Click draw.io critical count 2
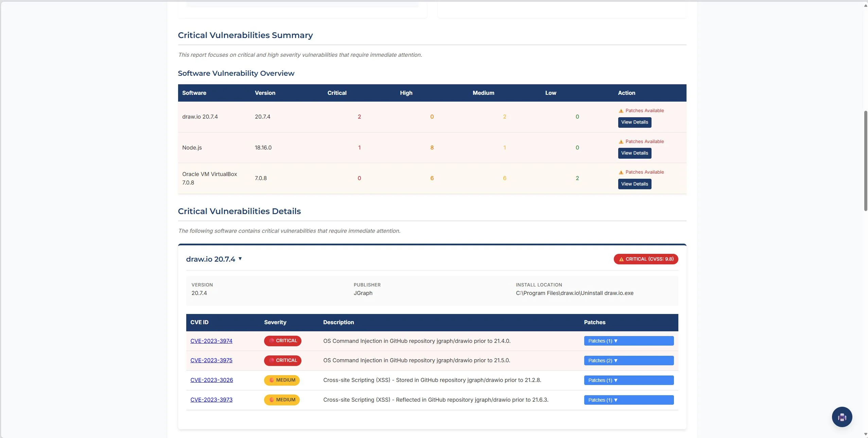 point(359,117)
